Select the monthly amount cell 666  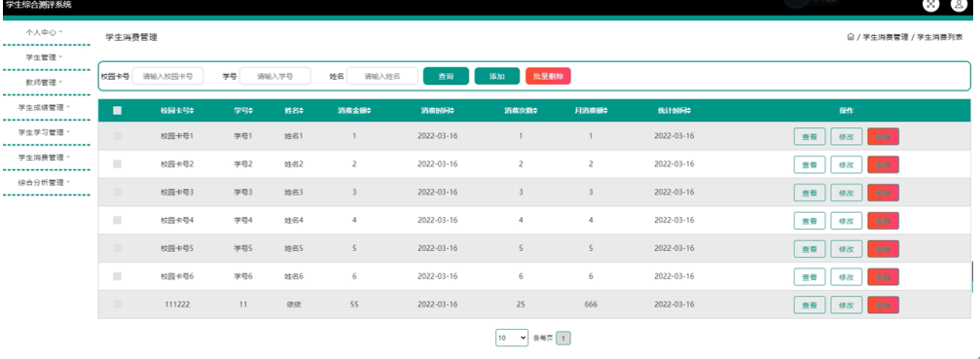click(x=591, y=305)
